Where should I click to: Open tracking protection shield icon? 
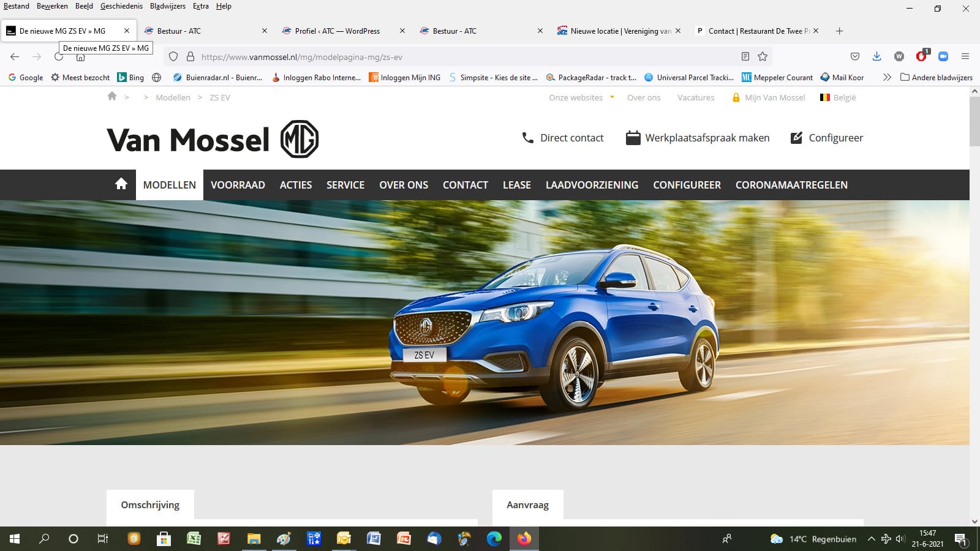(x=173, y=56)
